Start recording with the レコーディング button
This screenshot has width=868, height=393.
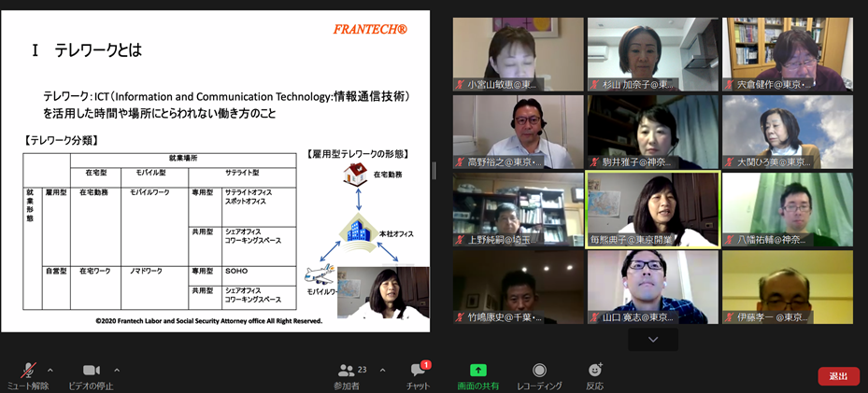539,371
